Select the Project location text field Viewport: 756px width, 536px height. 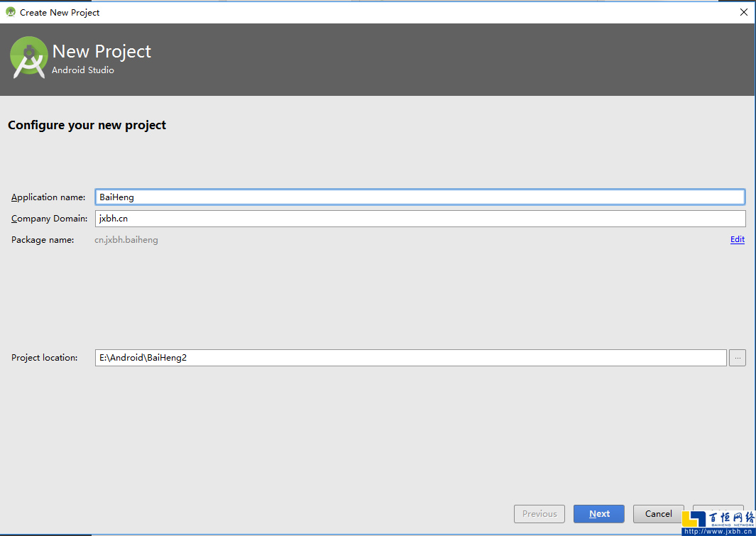(410, 358)
